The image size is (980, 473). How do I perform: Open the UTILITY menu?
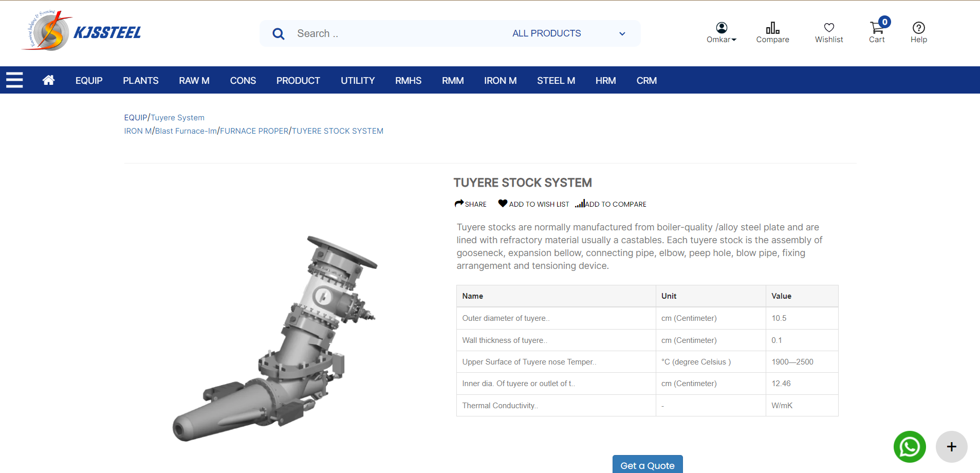(x=358, y=81)
